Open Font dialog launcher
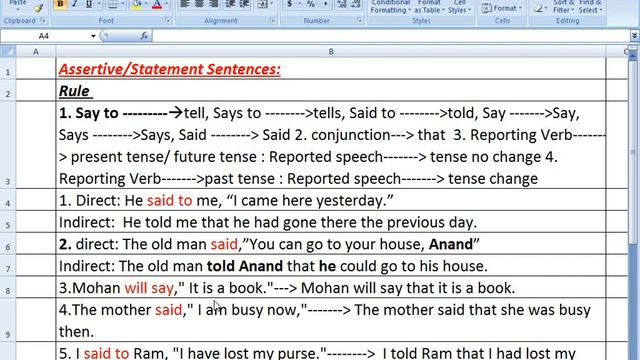This screenshot has height=360, width=640. click(167, 20)
